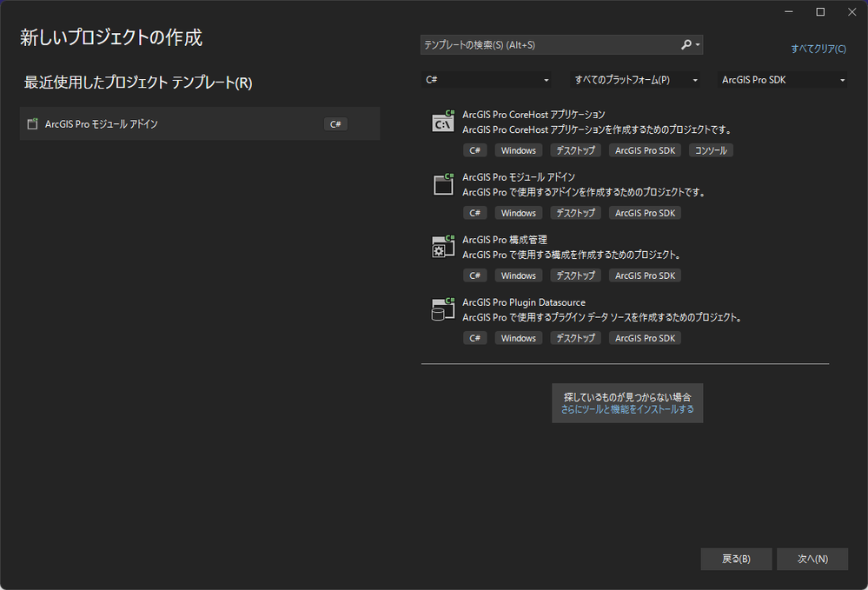Click the 次へ(N) button

click(x=812, y=559)
